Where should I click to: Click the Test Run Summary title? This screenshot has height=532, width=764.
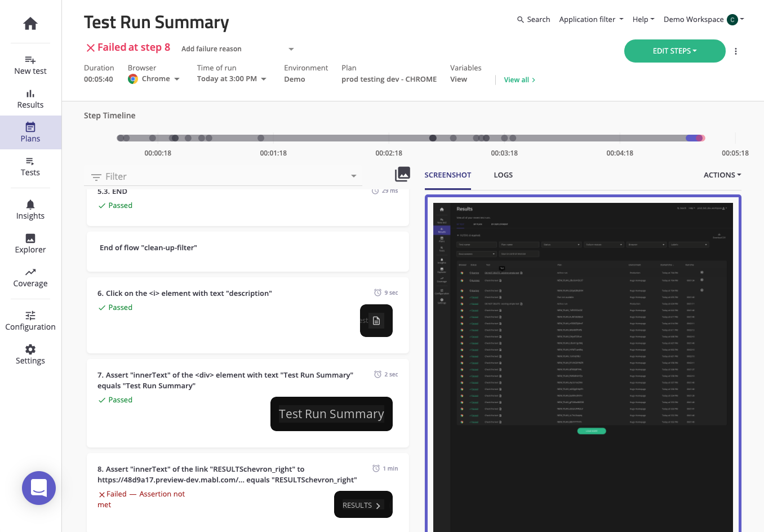pyautogui.click(x=157, y=23)
